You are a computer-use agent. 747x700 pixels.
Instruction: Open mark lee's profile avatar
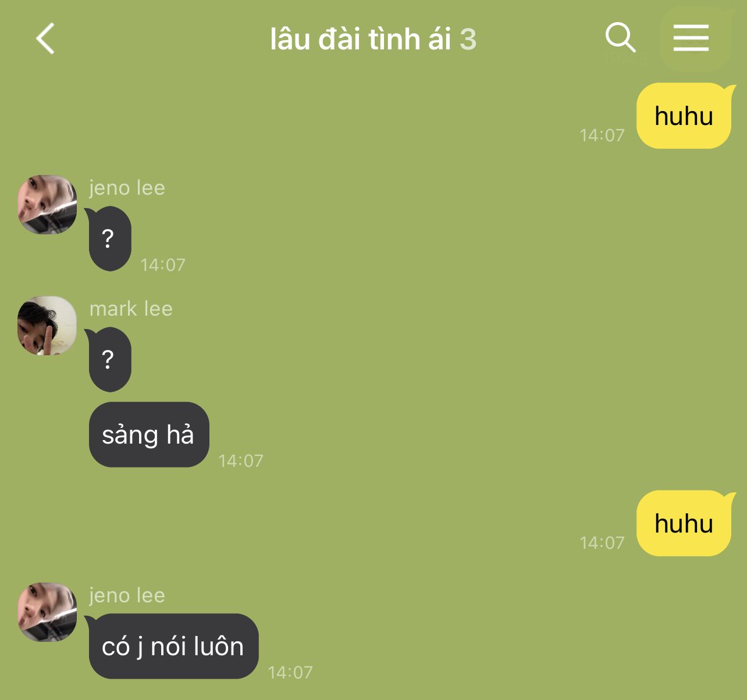point(47,326)
